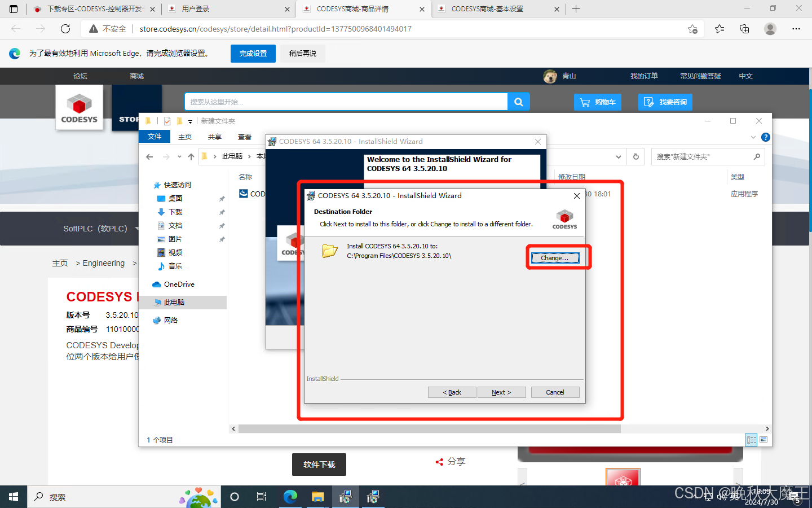Open new browser tab plus button
This screenshot has width=812, height=508.
(576, 9)
